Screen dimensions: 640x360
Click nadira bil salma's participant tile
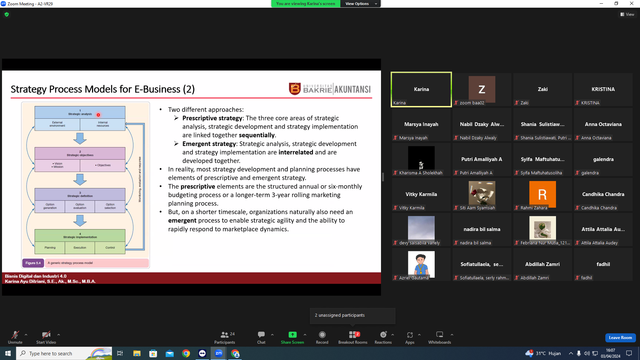coord(482,229)
